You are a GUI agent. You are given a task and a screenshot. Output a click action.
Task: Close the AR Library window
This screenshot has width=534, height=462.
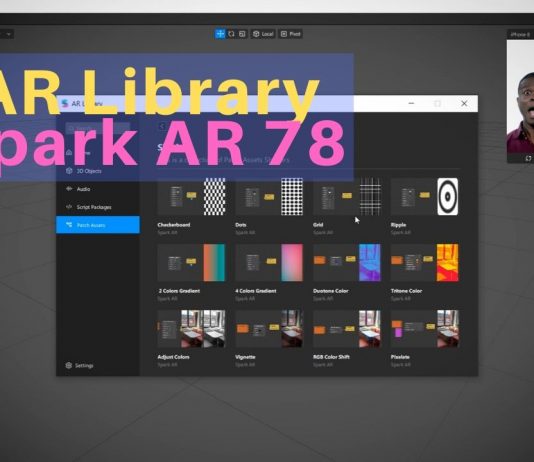464,103
